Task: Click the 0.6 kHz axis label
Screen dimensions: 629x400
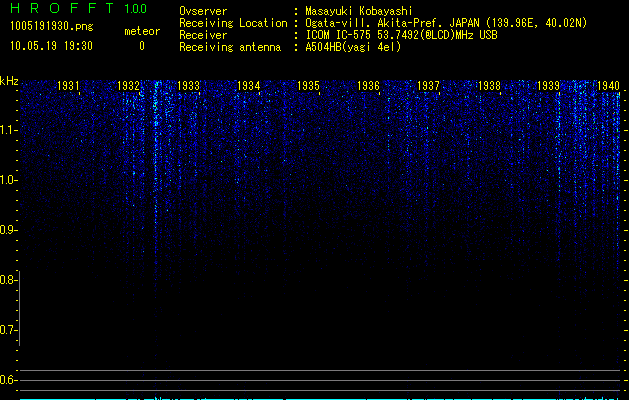Action: [8, 380]
